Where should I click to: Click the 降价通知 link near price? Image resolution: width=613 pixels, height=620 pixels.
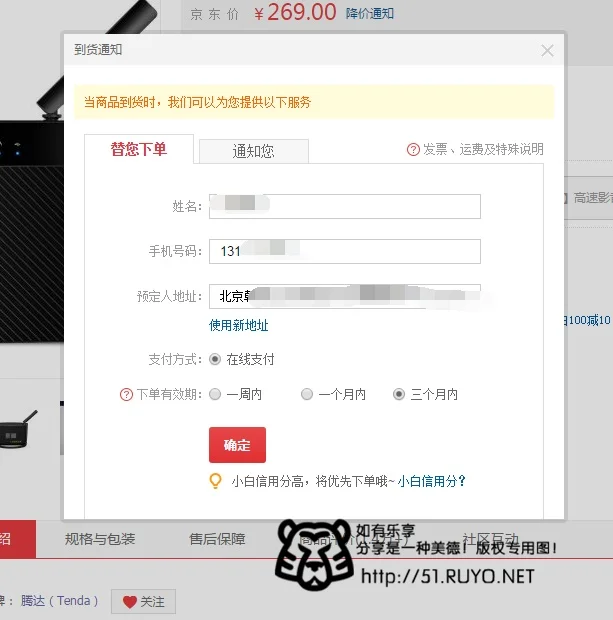coord(370,14)
